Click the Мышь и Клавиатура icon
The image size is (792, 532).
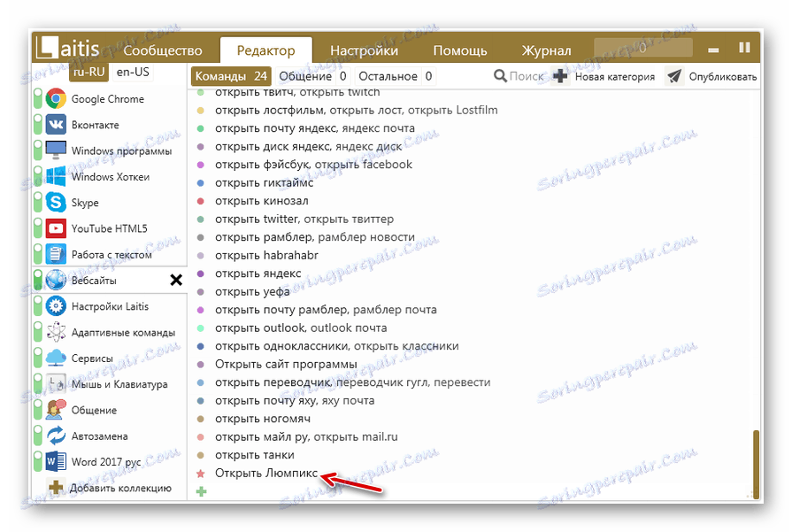click(x=56, y=384)
